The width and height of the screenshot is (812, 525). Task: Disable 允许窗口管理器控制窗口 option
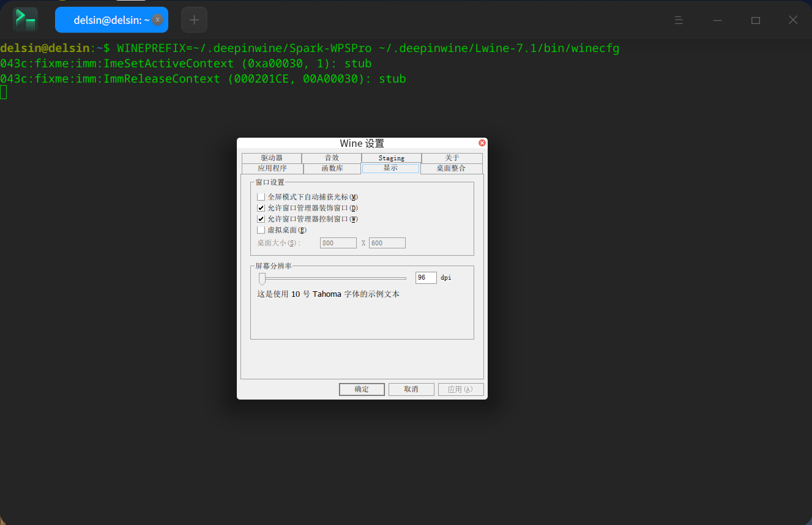point(261,218)
